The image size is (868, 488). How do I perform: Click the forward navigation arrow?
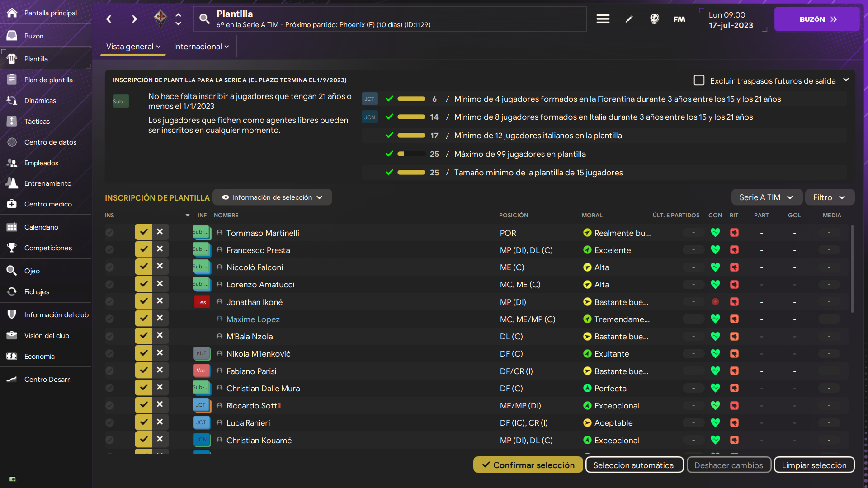134,19
